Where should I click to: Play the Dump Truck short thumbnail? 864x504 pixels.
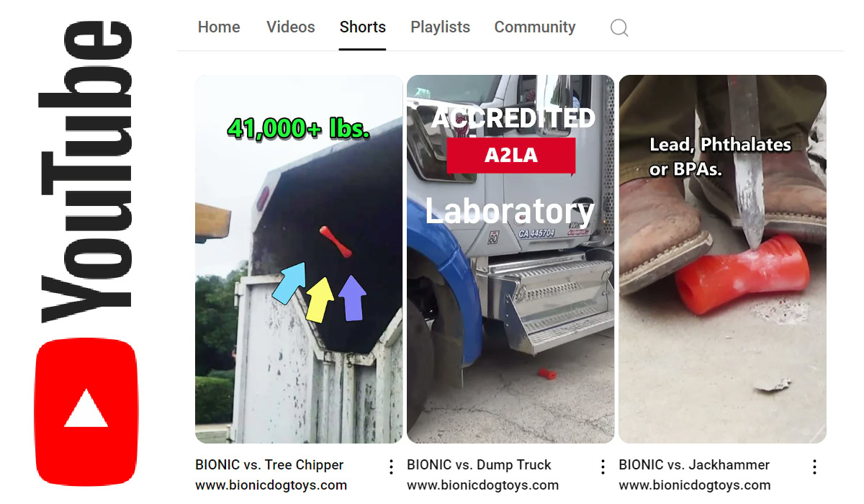pos(510,259)
